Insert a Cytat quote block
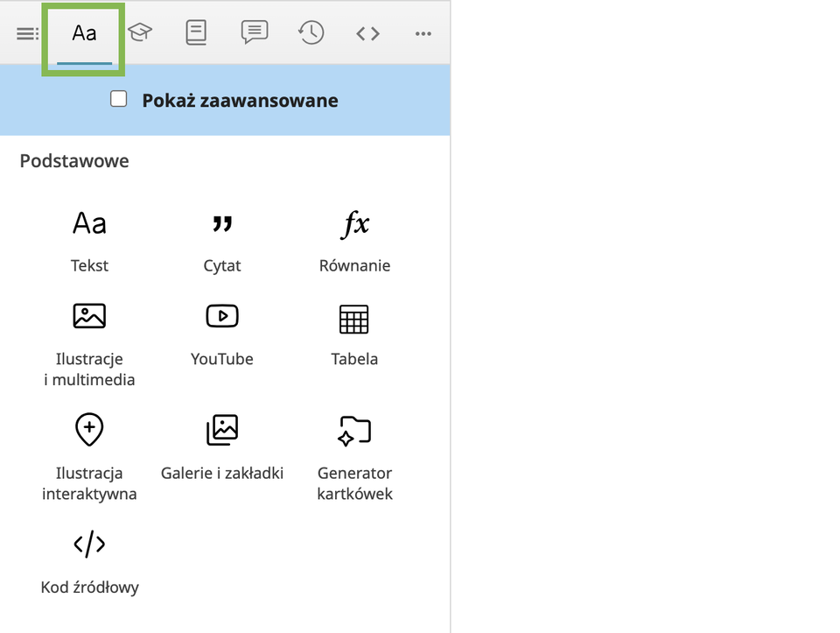The height and width of the screenshot is (633, 840). [222, 224]
